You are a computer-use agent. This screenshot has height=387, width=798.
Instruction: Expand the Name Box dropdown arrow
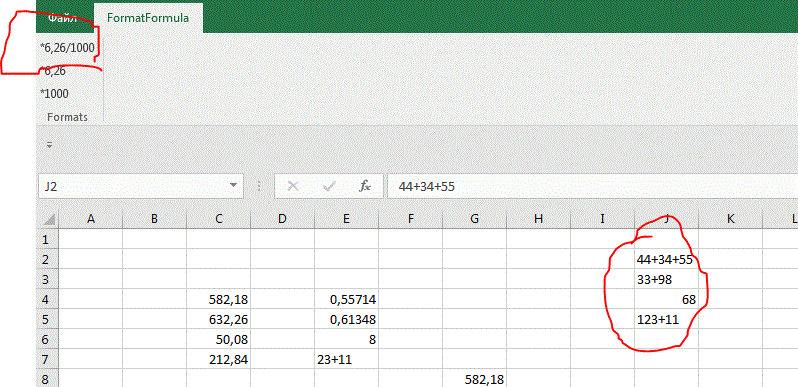tap(233, 186)
